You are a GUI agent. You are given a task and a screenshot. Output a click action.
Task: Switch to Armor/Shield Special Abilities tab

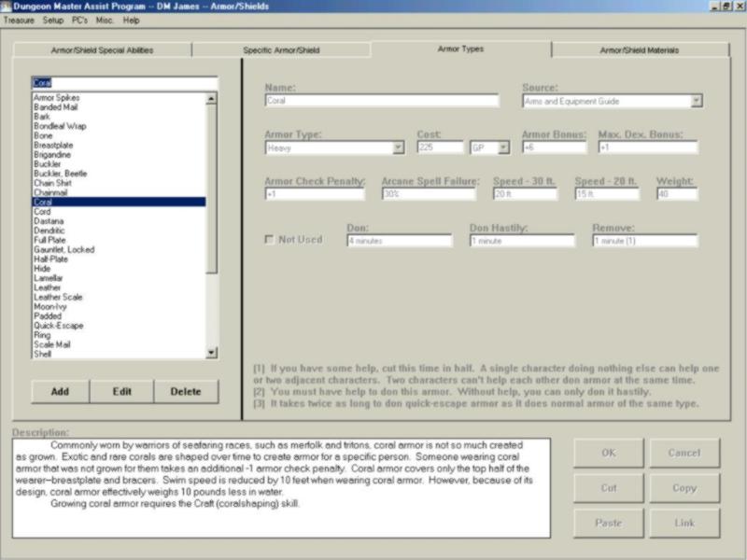pyautogui.click(x=102, y=49)
